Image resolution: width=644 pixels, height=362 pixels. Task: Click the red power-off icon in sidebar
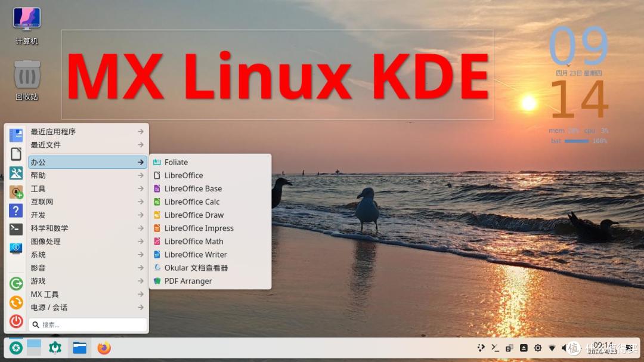tap(16, 321)
